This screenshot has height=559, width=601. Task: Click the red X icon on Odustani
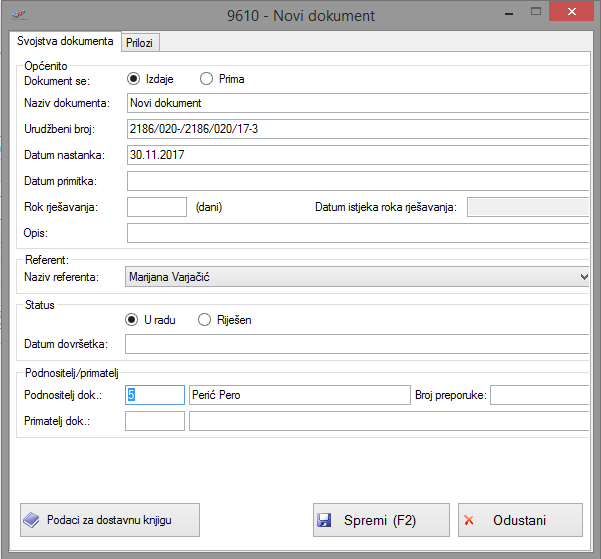coord(468,521)
